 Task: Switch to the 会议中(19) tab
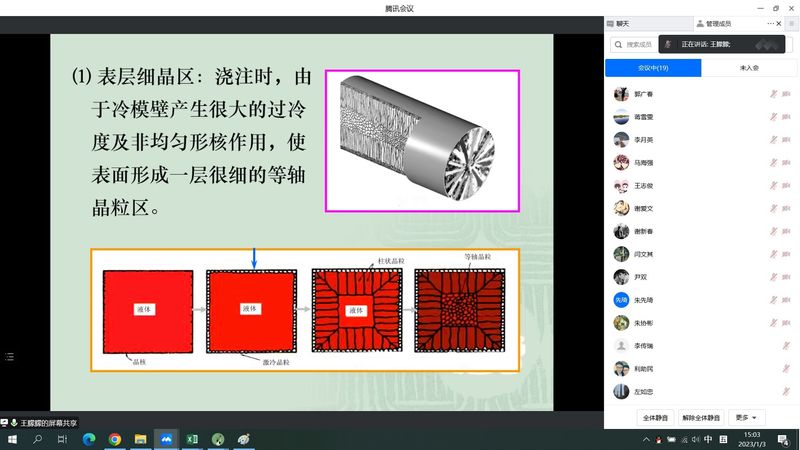click(x=653, y=68)
